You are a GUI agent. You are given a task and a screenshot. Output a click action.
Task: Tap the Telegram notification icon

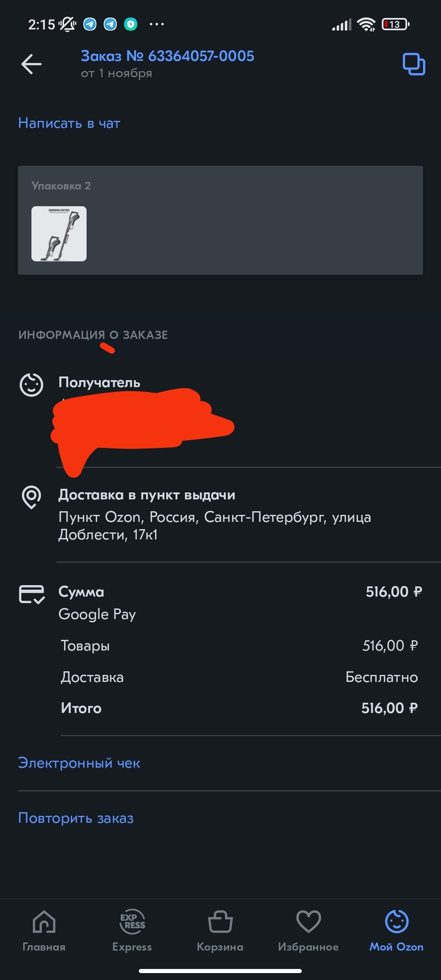[90, 24]
